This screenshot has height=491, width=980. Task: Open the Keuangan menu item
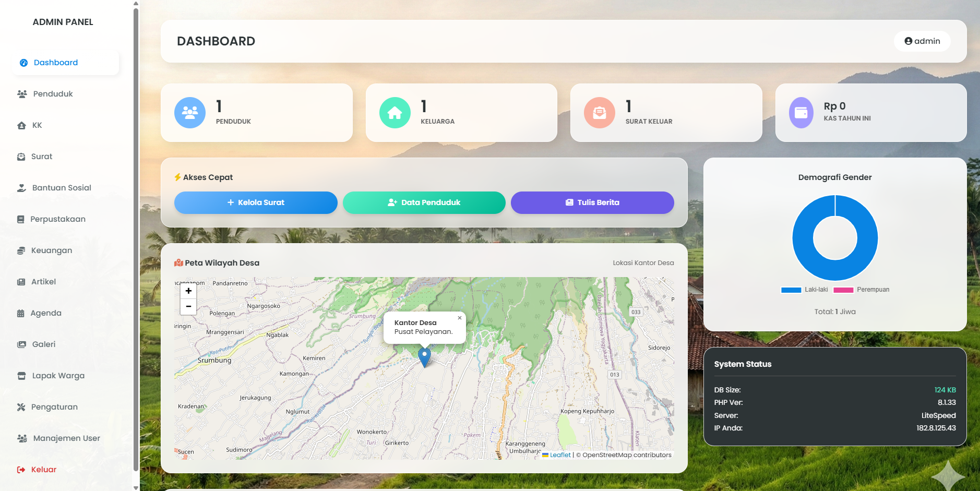click(x=66, y=250)
